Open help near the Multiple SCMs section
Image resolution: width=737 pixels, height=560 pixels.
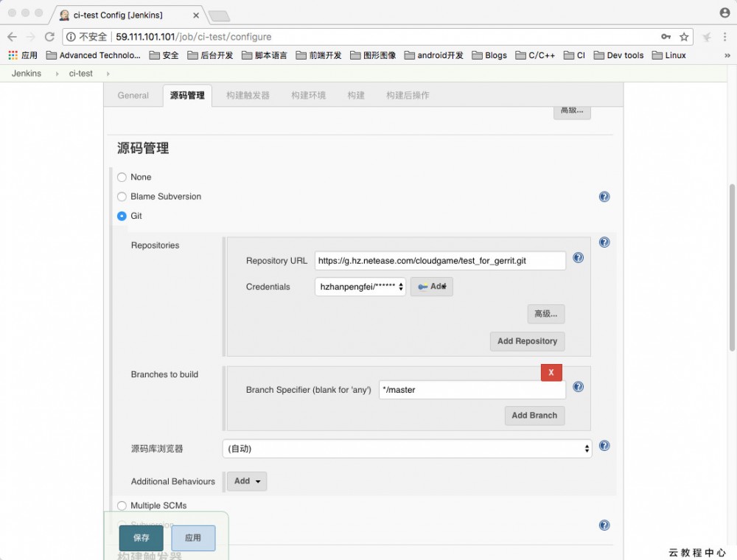(x=604, y=525)
